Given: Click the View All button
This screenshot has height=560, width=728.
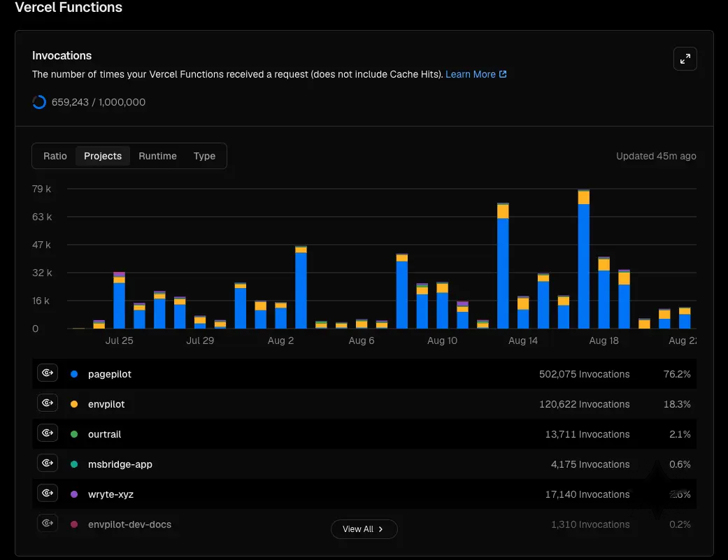Looking at the screenshot, I should [364, 529].
